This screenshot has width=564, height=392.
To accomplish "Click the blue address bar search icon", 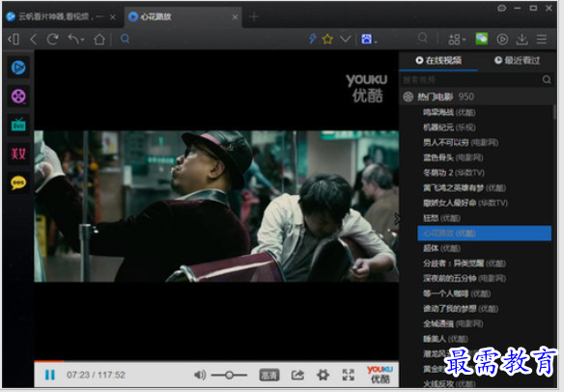I will point(125,39).
